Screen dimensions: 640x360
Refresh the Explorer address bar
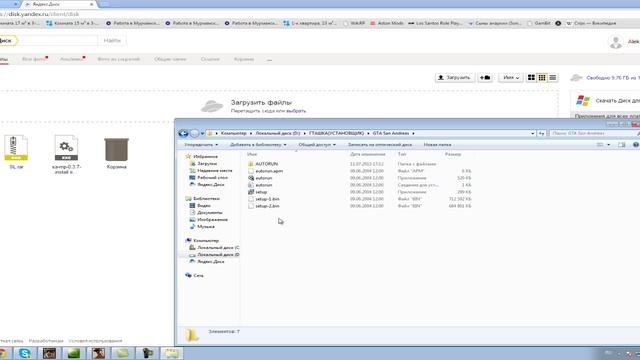point(541,133)
